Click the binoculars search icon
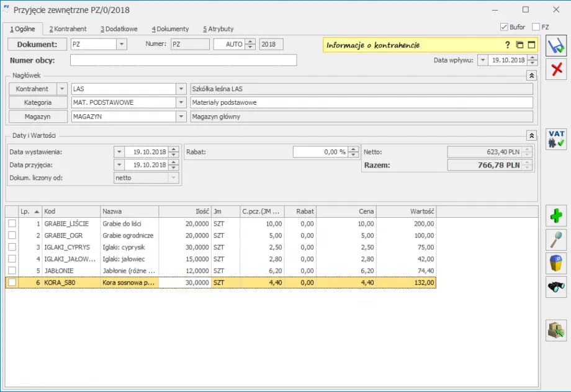Image resolution: width=571 pixels, height=392 pixels. point(555,287)
